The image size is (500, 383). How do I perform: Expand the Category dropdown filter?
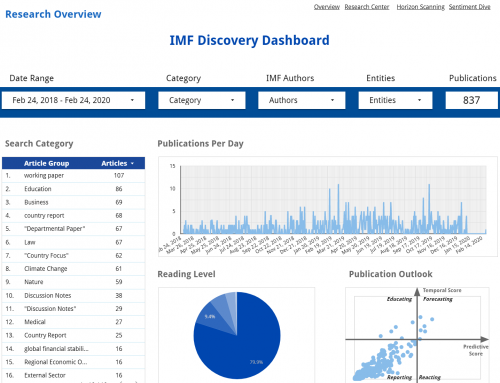(202, 100)
